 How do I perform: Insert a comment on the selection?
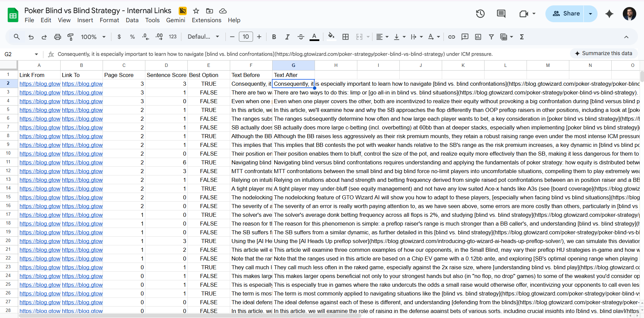point(465,37)
